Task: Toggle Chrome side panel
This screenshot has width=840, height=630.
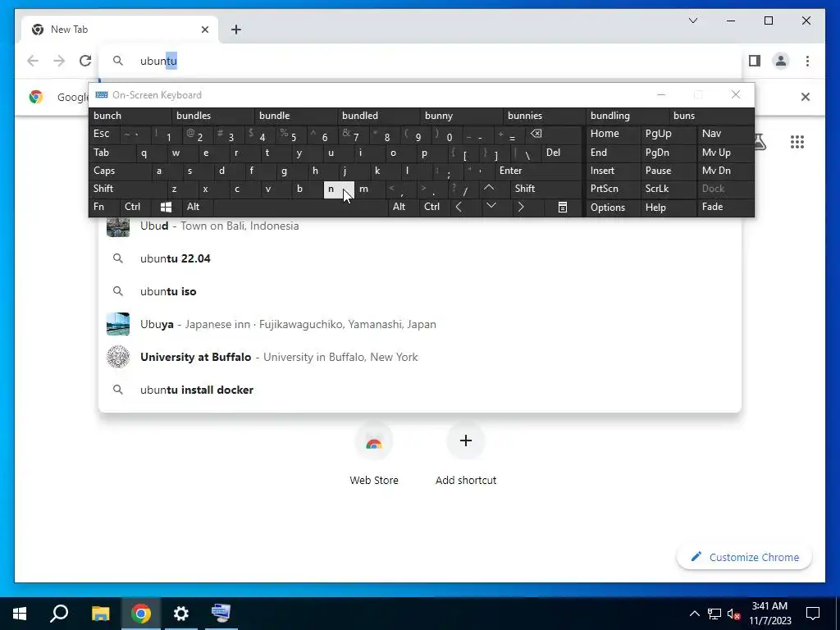Action: 755,61
